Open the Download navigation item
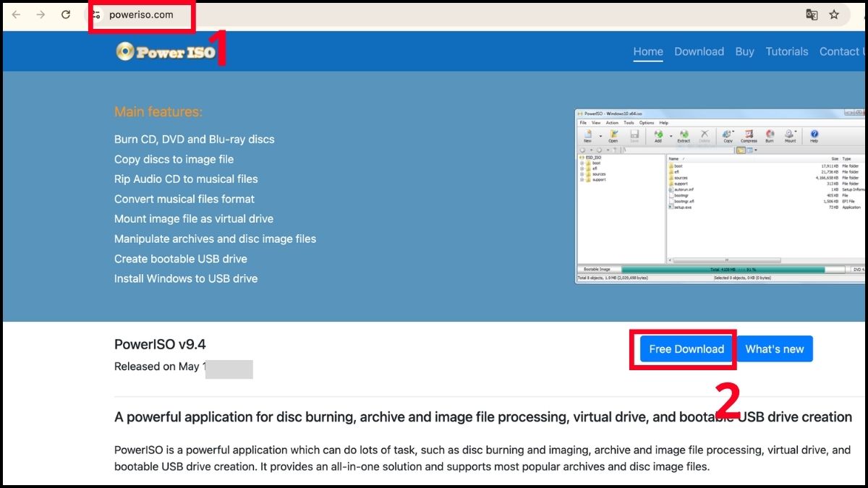 tap(699, 51)
